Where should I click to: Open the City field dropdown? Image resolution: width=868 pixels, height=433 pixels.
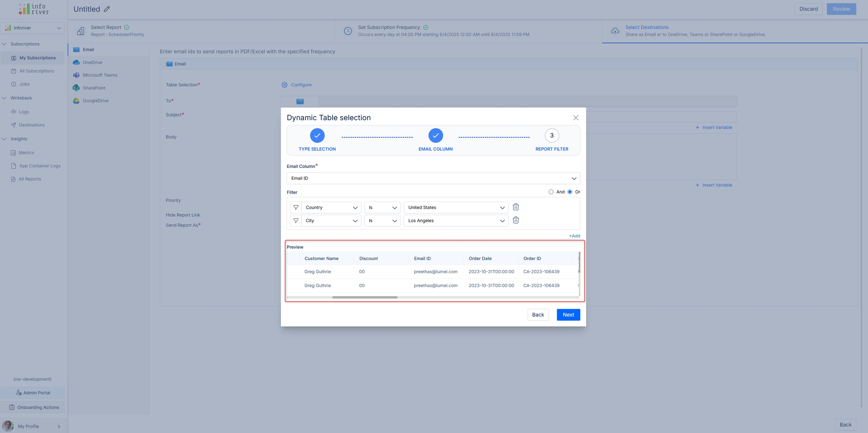pyautogui.click(x=331, y=220)
